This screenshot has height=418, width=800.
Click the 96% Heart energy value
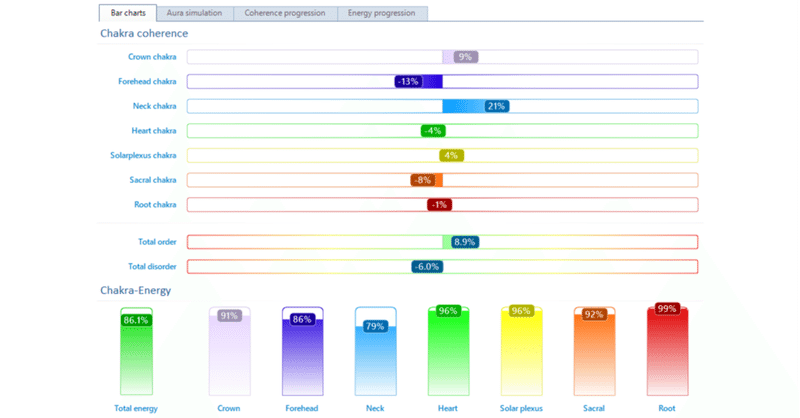448,311
